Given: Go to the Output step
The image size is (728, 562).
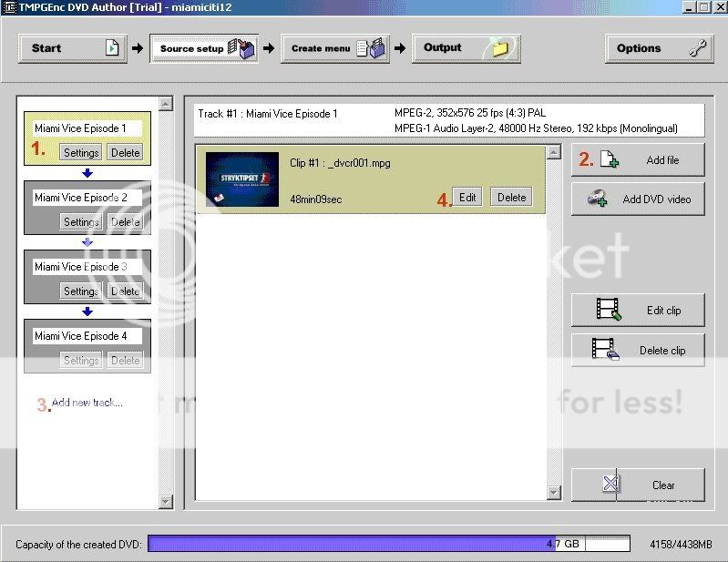Looking at the screenshot, I should 466,48.
